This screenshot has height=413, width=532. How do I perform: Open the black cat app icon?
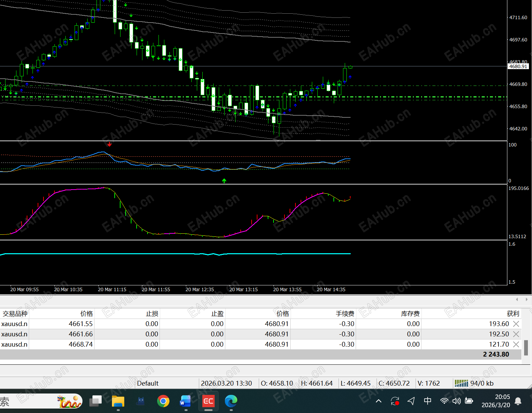pos(141,401)
